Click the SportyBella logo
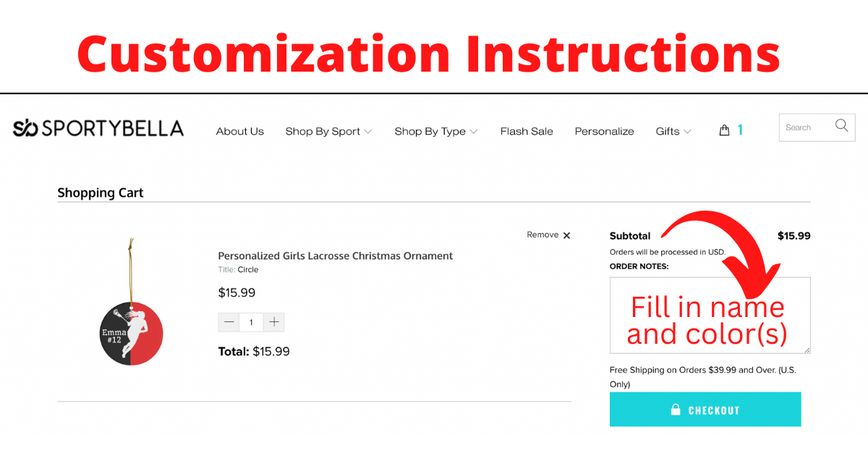Viewport: 868px width, 456px height. point(98,129)
